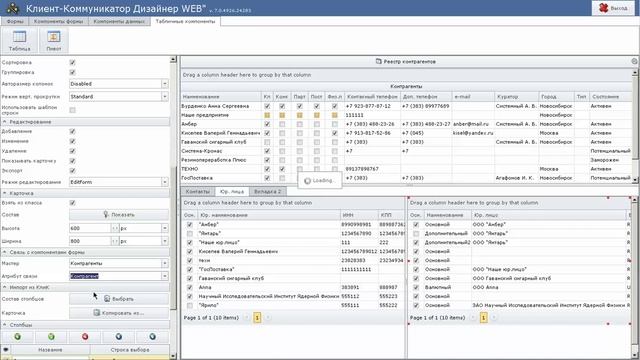Switch to the Компоненты формы tab

click(x=58, y=21)
